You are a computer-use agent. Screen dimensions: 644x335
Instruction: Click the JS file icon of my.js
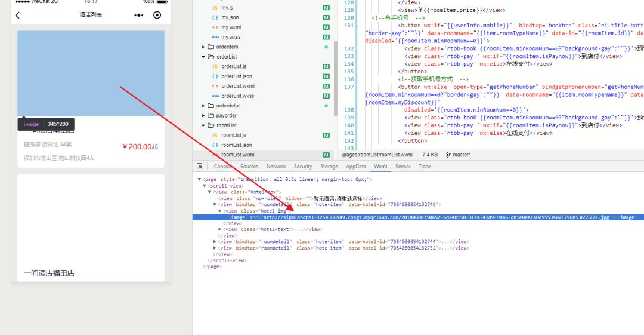215,8
